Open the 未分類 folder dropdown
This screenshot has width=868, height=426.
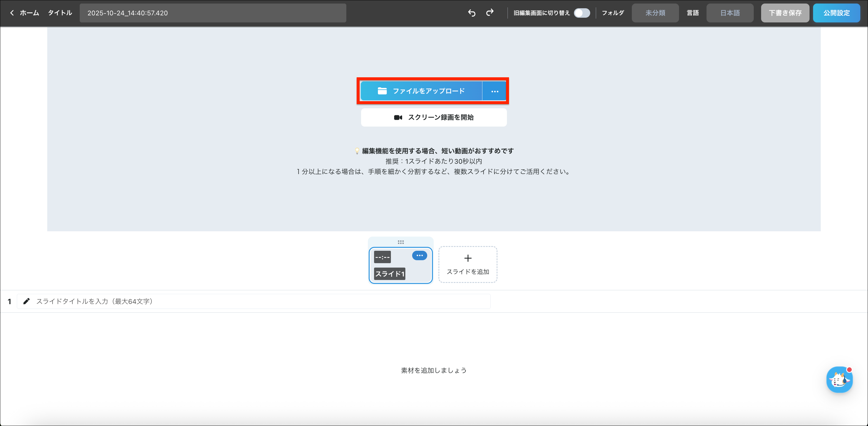[655, 13]
